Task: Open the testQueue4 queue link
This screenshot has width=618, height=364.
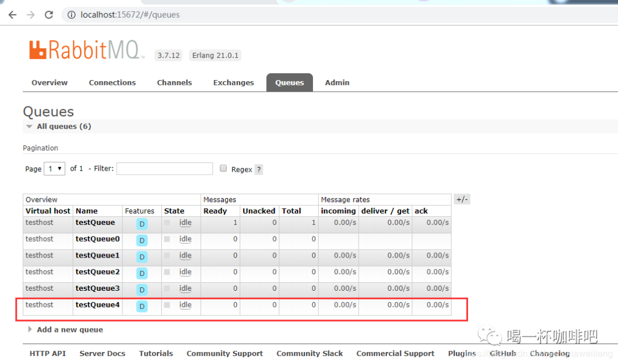Action: 98,305
